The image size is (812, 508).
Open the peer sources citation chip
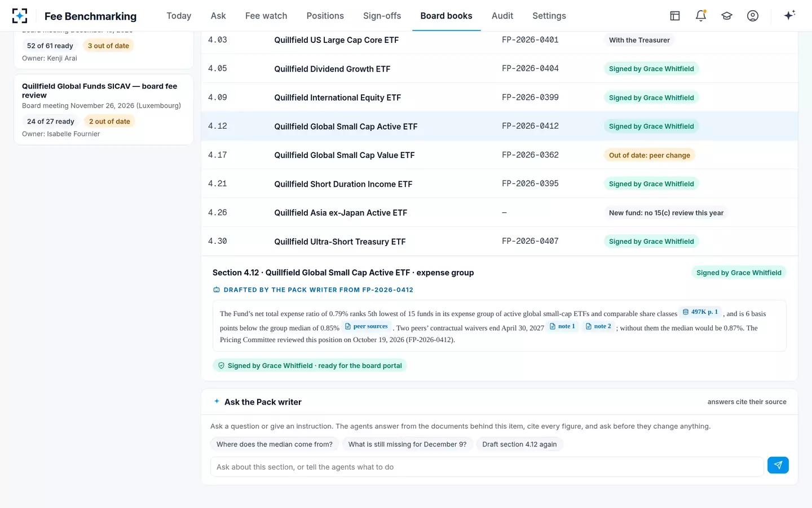click(x=367, y=326)
